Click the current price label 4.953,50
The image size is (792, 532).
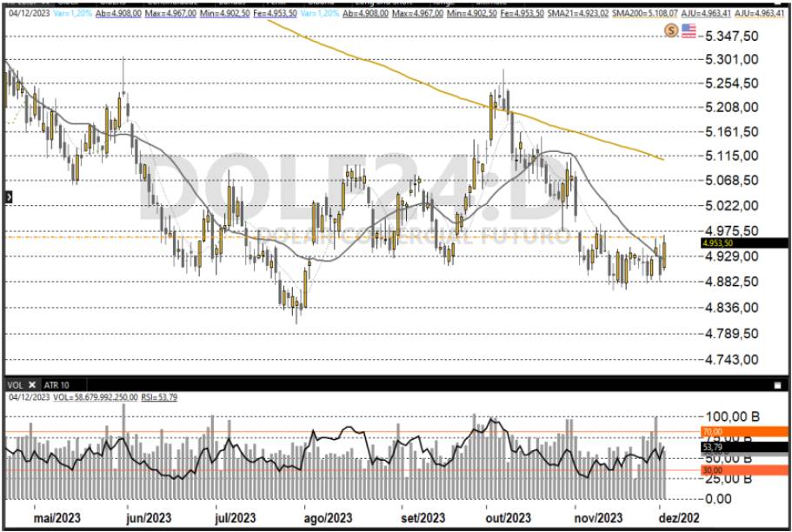pyautogui.click(x=719, y=244)
